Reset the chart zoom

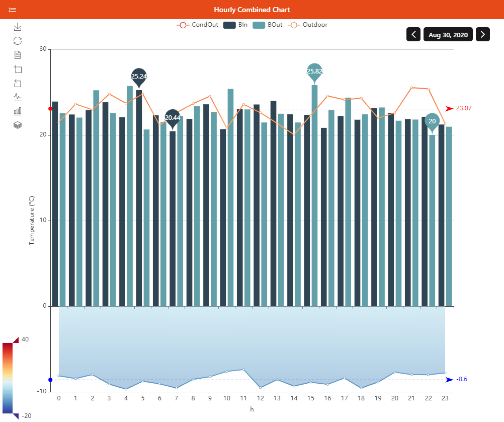tap(18, 83)
